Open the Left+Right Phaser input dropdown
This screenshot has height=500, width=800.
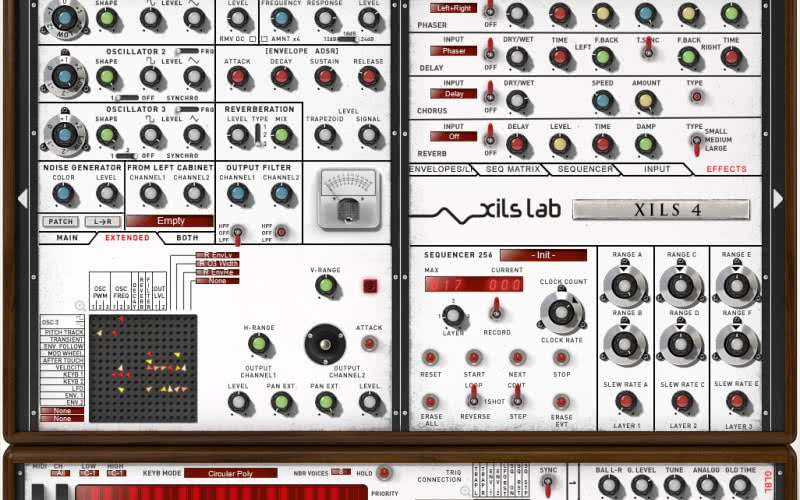pyautogui.click(x=454, y=8)
